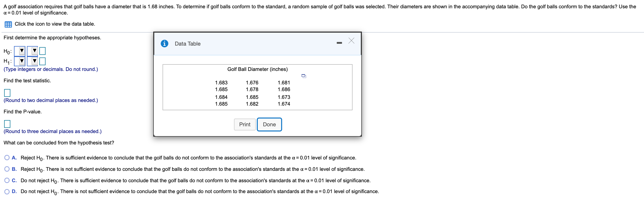
Task: Minimize the Data Table dialog
Action: pos(339,43)
